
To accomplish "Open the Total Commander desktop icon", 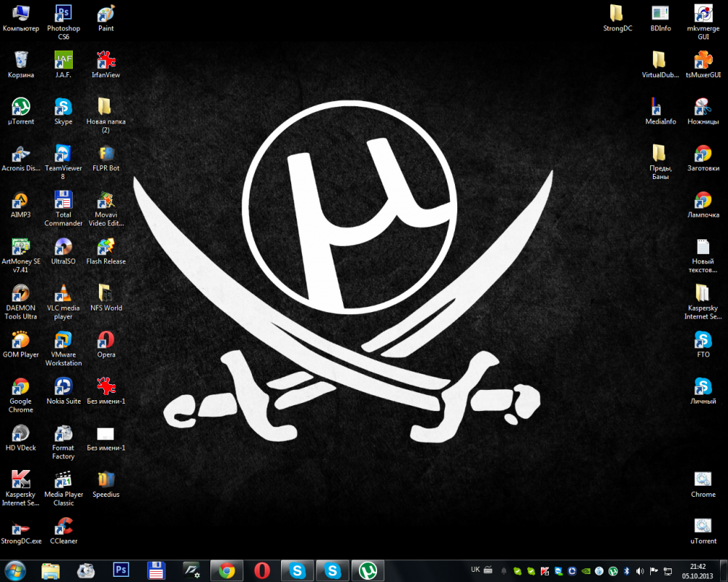I will click(x=63, y=200).
